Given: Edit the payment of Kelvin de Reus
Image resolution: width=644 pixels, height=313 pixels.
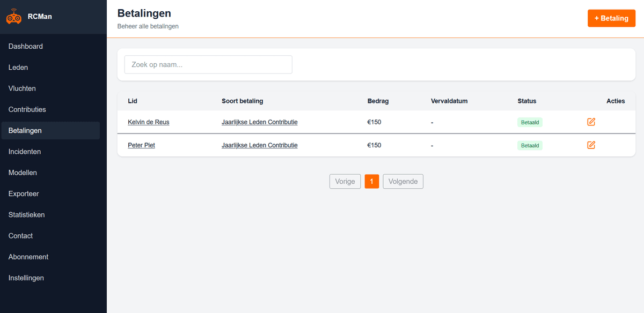Looking at the screenshot, I should [591, 122].
